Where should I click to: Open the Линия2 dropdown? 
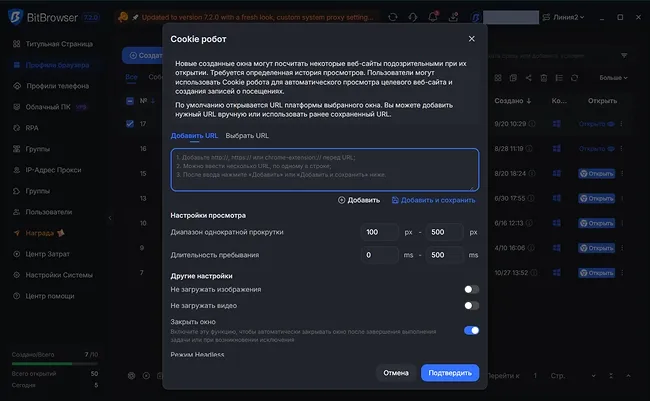[564, 17]
